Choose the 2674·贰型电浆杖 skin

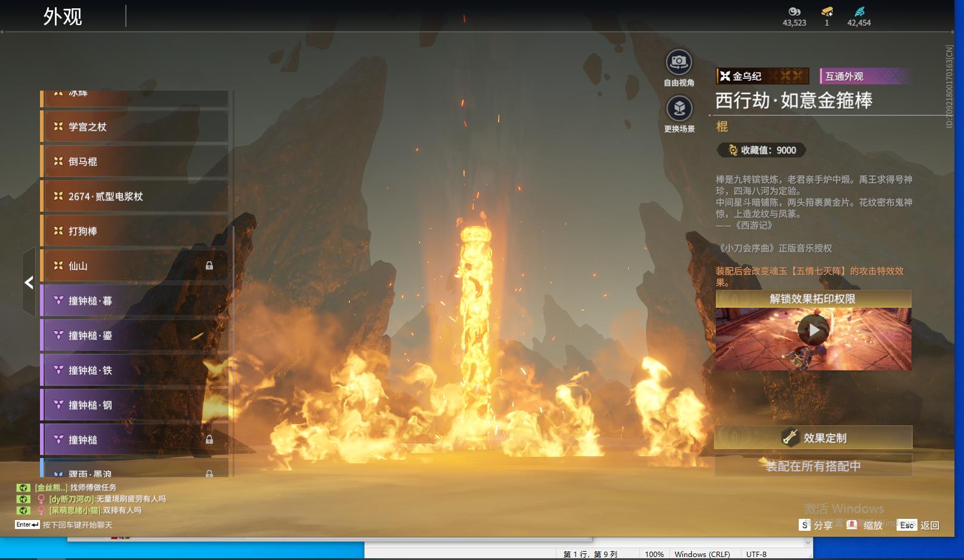coord(135,196)
